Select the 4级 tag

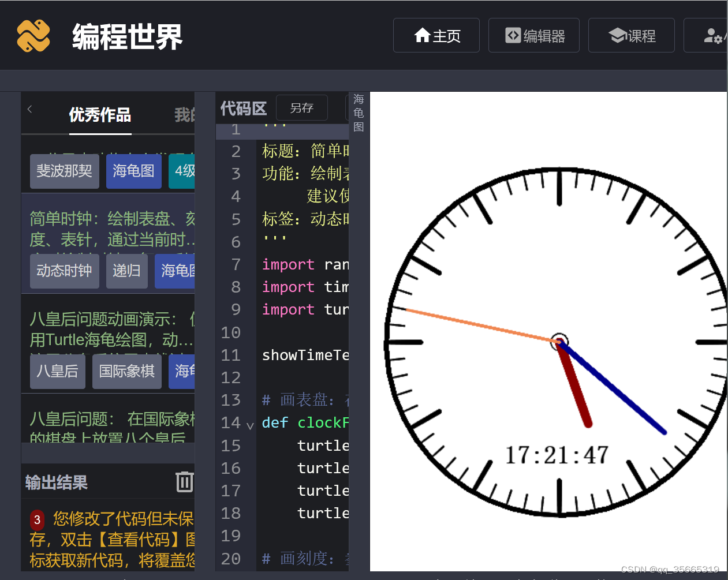(182, 171)
